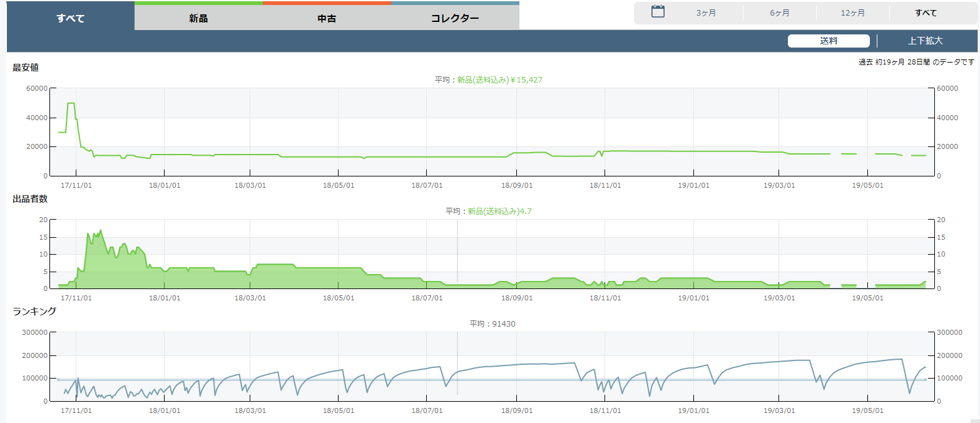Click the 過去 約19ヶ月 28日間 data notice
The height and width of the screenshot is (423, 980).
(916, 62)
